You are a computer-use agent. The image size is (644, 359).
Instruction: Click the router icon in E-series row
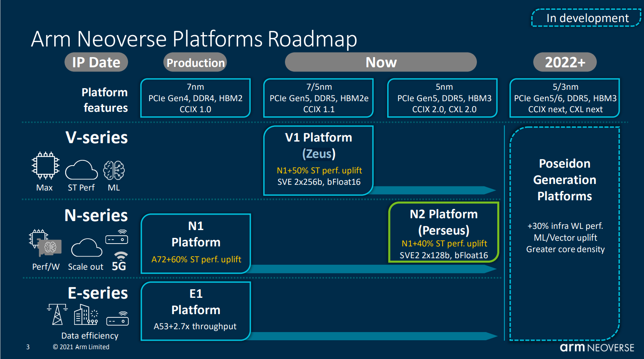[117, 318]
